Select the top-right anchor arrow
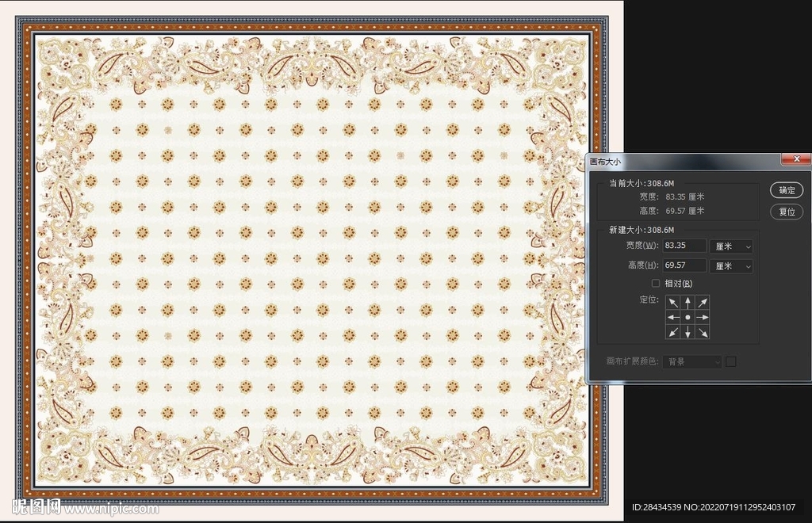 (702, 303)
